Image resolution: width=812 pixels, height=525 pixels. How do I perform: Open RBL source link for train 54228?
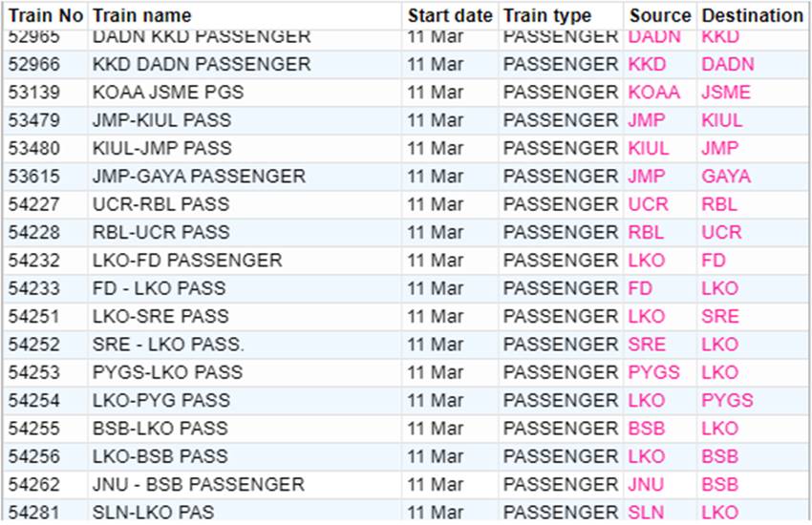pyautogui.click(x=646, y=232)
